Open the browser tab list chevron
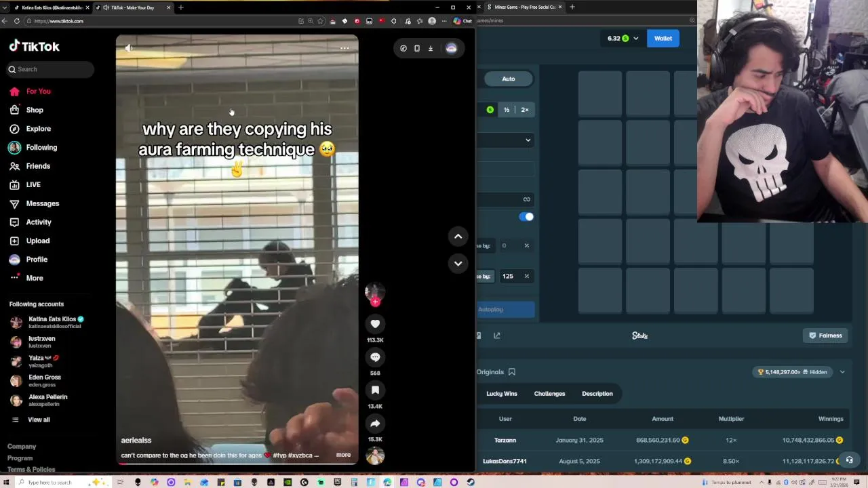Image resolution: width=868 pixels, height=488 pixels. pyautogui.click(x=6, y=7)
